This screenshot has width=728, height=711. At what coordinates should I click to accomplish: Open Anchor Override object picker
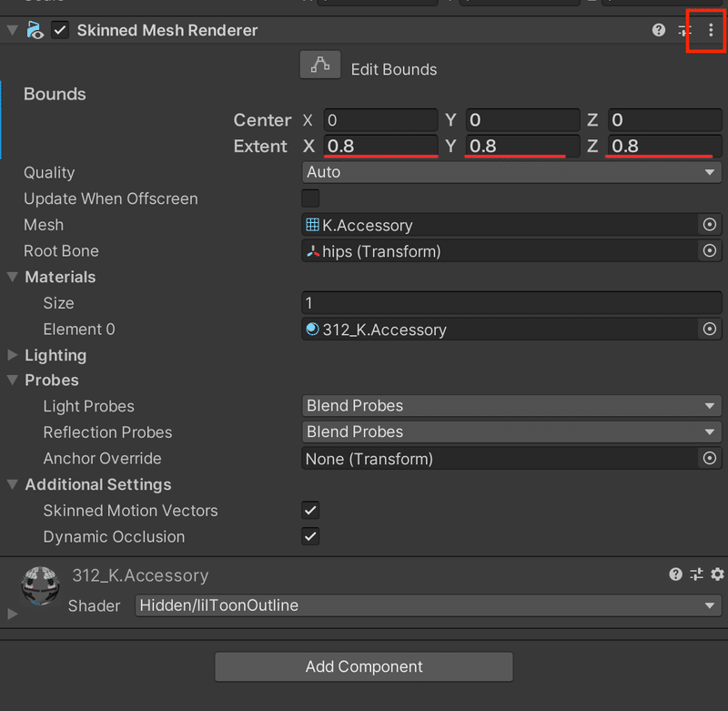coord(710,459)
